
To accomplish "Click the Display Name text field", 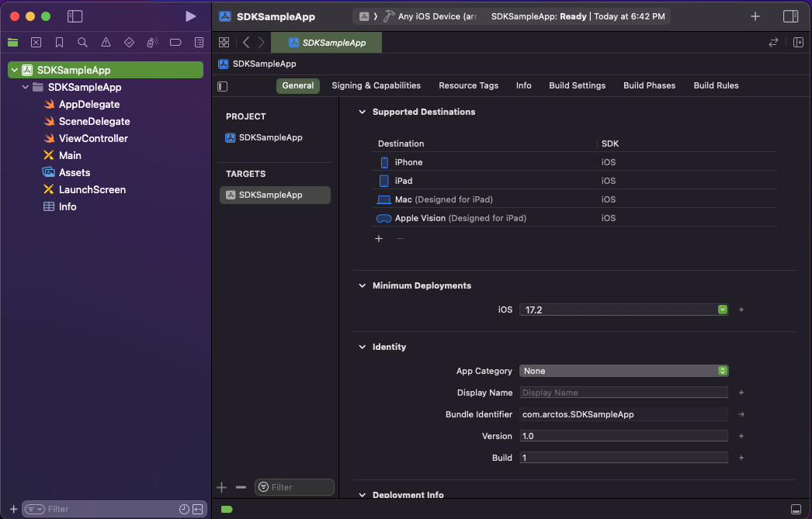I will click(x=623, y=393).
